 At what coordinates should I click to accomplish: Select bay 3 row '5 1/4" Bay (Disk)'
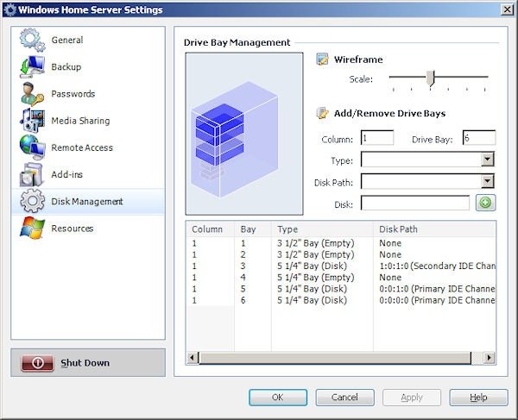tap(341, 266)
